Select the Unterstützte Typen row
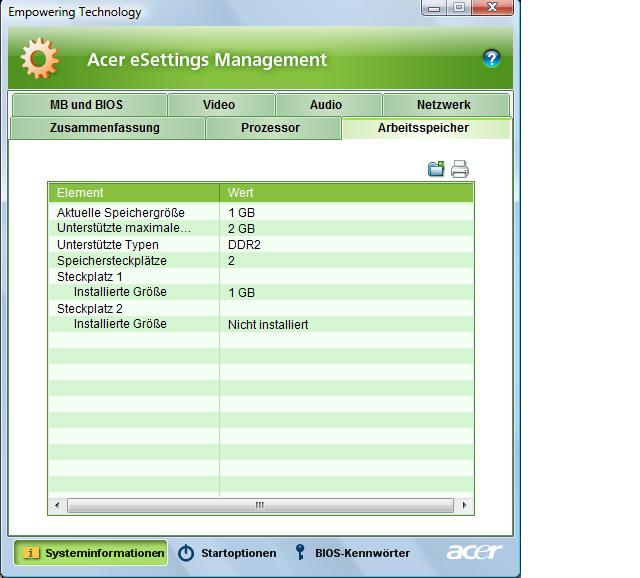 pos(261,245)
